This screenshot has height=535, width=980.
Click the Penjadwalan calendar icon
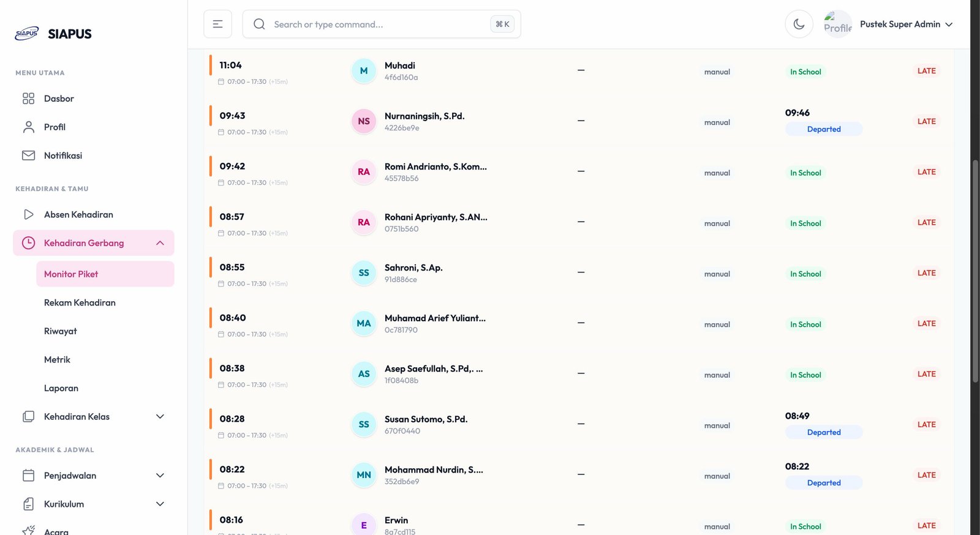click(x=28, y=476)
